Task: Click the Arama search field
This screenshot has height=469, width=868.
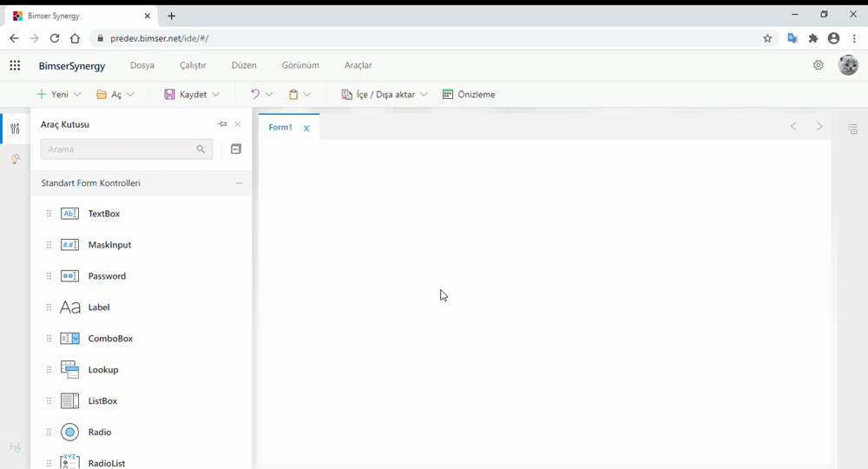Action: pos(119,149)
